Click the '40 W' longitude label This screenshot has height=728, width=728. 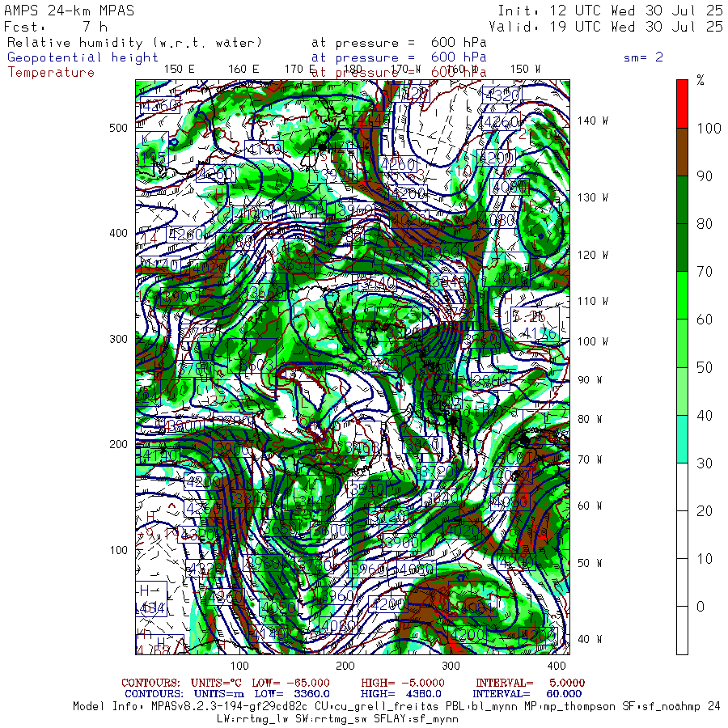coord(590,639)
